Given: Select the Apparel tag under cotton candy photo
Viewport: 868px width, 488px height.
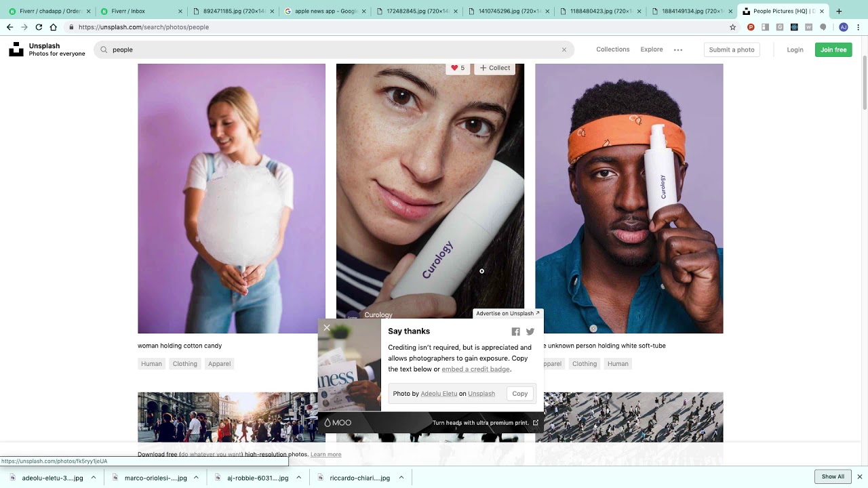Looking at the screenshot, I should click(219, 364).
